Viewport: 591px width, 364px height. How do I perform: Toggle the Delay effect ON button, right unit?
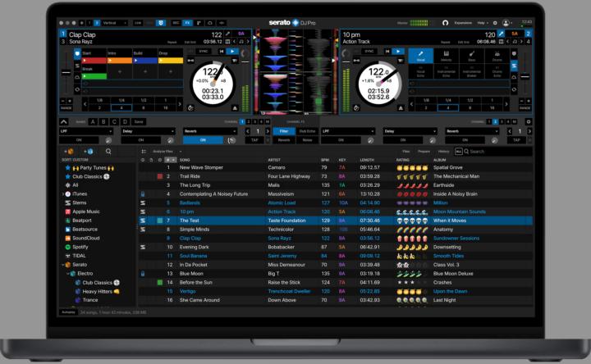(403, 140)
